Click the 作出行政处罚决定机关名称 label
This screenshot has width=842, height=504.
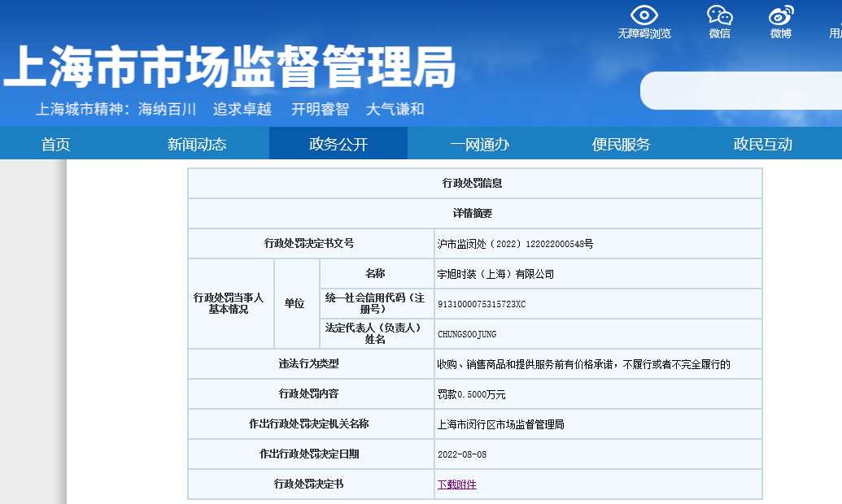click(x=309, y=424)
